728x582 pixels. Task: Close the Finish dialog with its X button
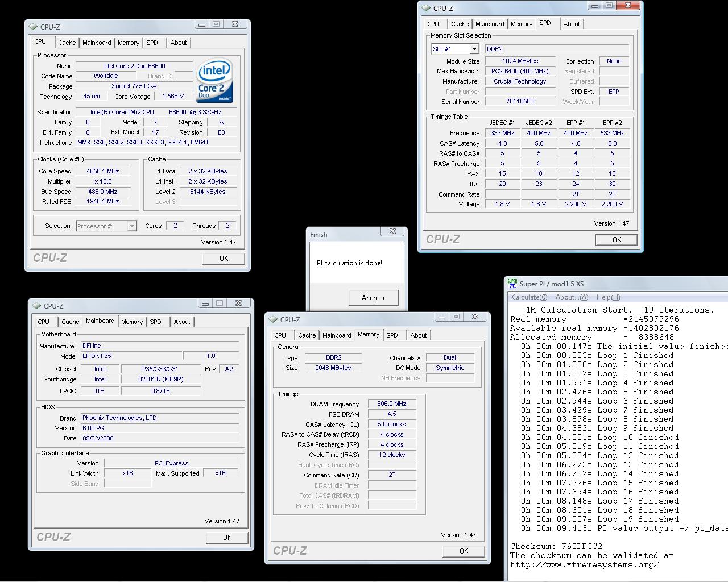pyautogui.click(x=392, y=231)
